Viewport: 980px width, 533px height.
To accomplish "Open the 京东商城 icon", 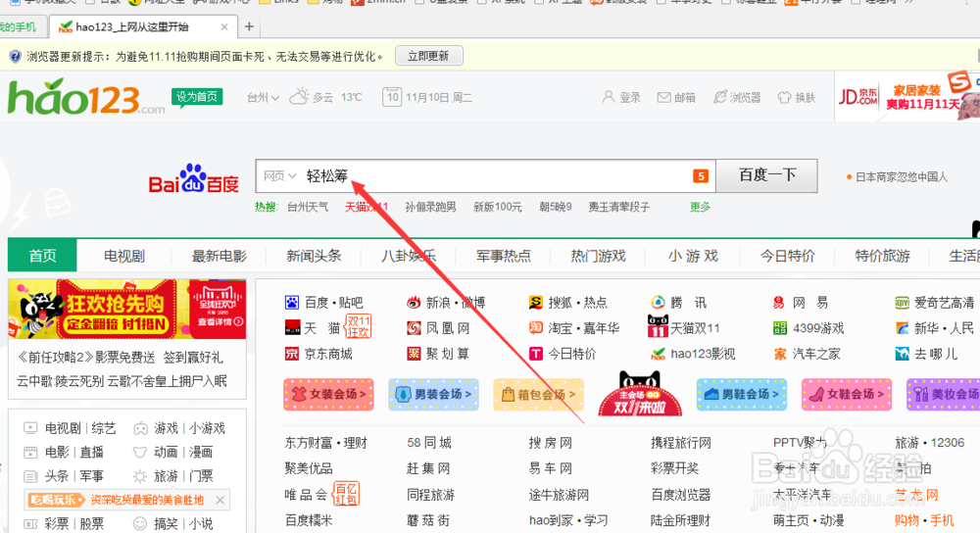I will [x=292, y=354].
